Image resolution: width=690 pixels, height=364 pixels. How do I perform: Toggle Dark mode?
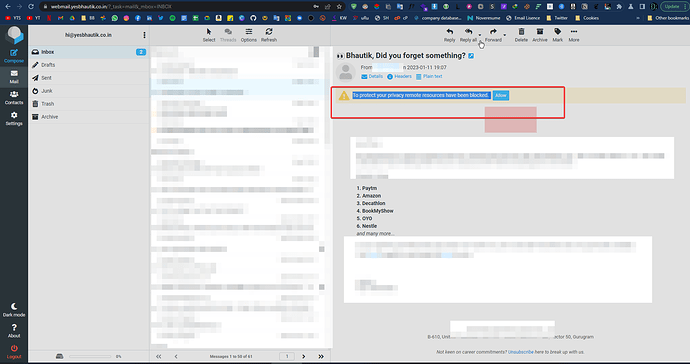(14, 310)
